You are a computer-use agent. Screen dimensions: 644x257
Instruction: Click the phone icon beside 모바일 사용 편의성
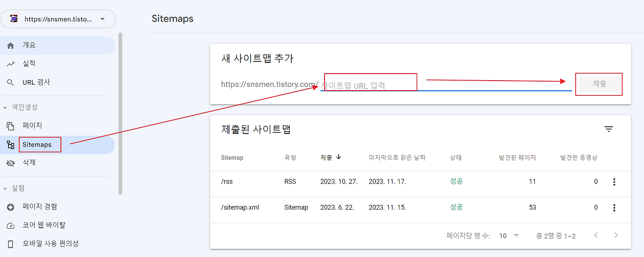click(x=11, y=244)
